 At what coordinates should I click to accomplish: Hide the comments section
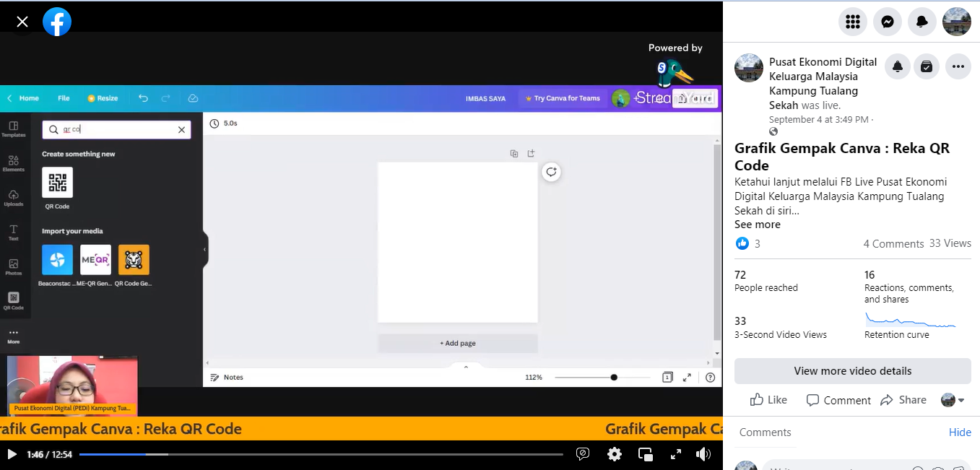click(960, 432)
